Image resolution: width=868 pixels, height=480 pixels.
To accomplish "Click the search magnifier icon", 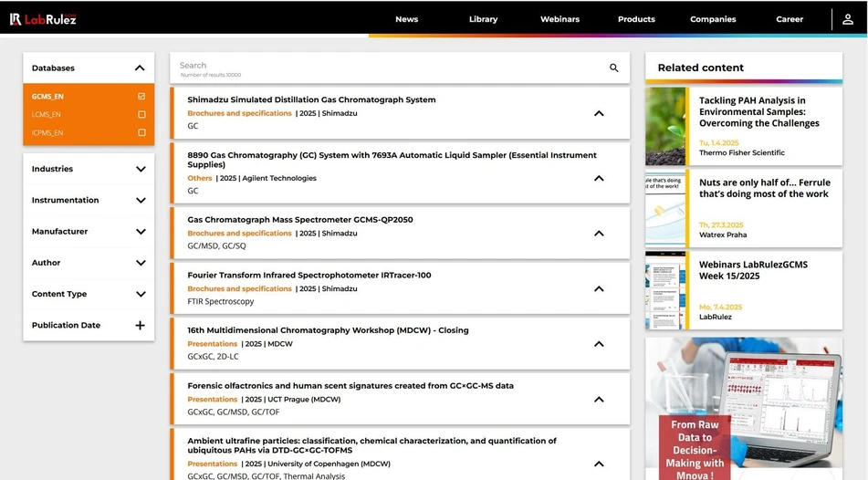I will coord(614,68).
